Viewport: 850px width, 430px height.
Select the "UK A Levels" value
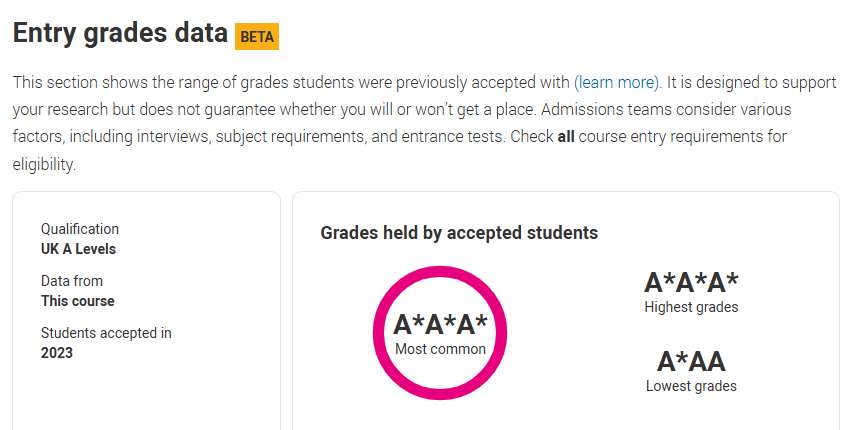[79, 249]
